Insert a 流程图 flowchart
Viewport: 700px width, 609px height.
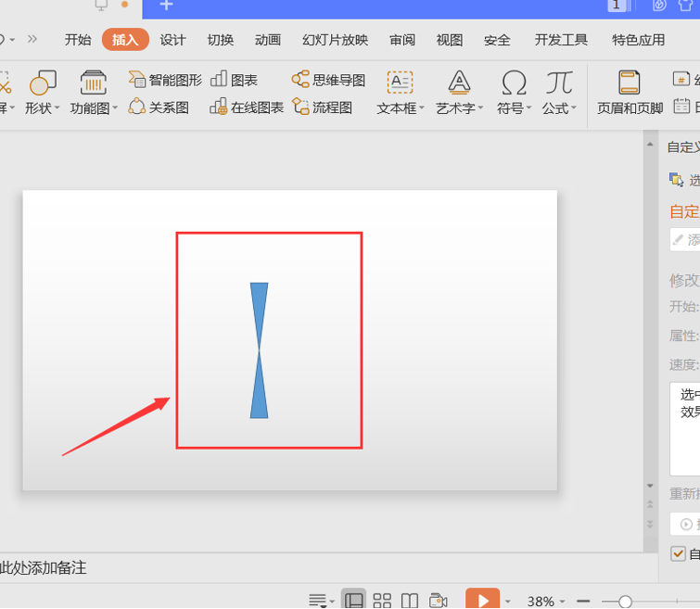[323, 108]
